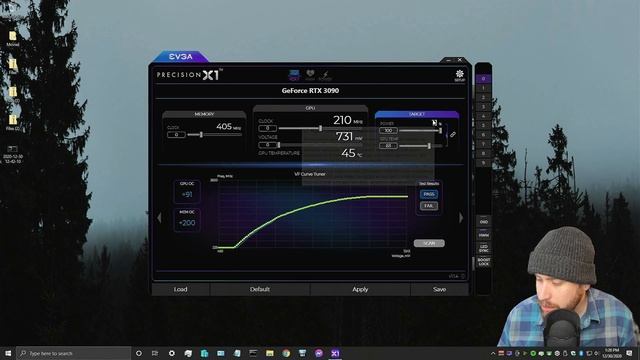Click the GPU temp target slider handle
The image size is (640, 360).
[x=429, y=146]
